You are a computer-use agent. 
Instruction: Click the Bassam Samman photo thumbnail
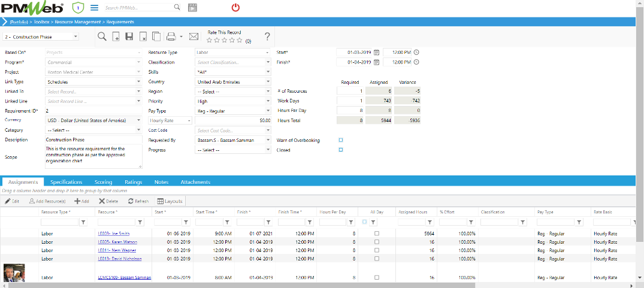[x=14, y=273]
